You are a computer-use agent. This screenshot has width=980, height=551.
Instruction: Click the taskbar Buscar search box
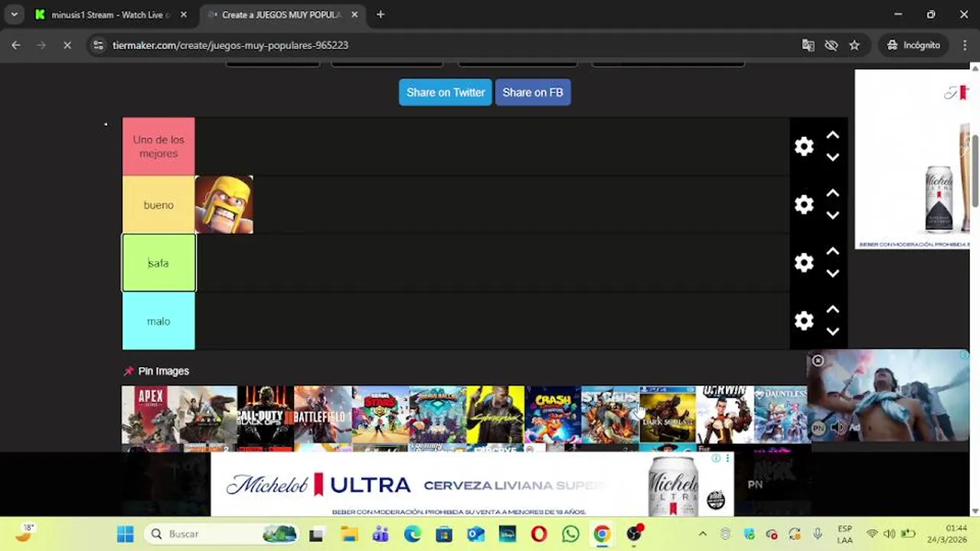click(x=224, y=534)
